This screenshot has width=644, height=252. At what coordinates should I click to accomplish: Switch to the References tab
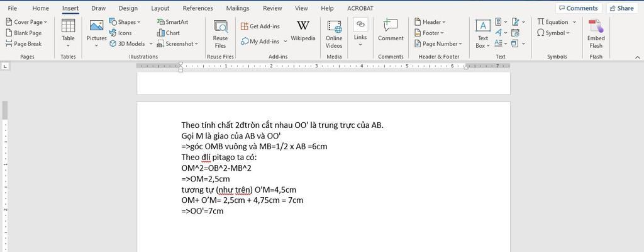click(198, 8)
